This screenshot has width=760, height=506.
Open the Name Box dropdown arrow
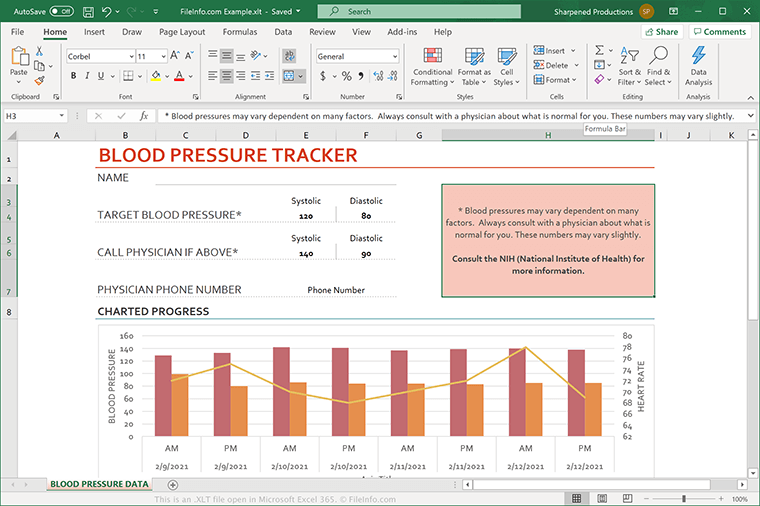click(62, 116)
